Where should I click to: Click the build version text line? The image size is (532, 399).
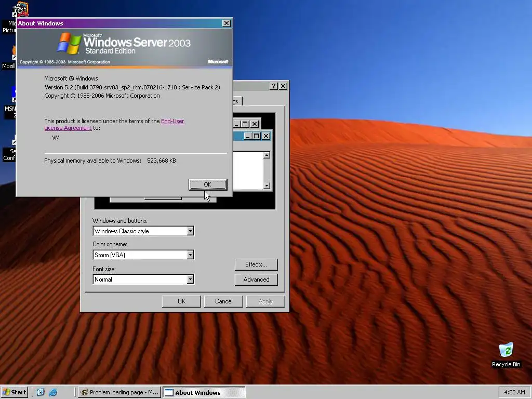(132, 87)
